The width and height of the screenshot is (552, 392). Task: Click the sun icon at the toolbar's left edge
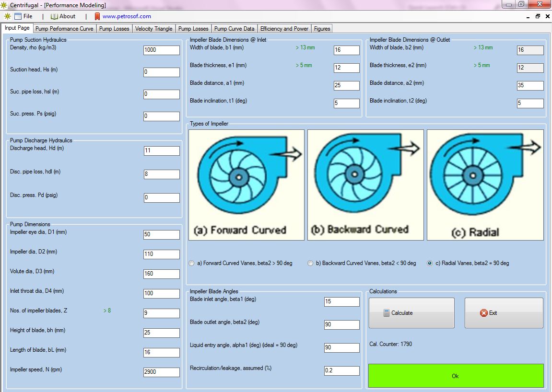pos(7,16)
